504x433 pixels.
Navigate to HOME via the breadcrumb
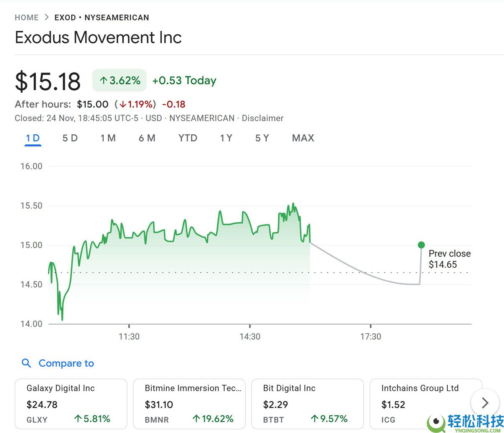point(26,17)
